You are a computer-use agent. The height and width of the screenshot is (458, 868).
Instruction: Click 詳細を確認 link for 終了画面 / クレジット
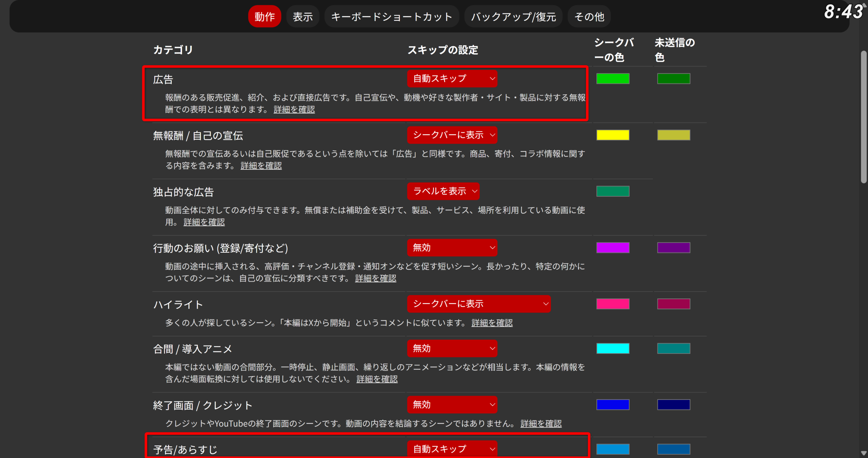[541, 424]
